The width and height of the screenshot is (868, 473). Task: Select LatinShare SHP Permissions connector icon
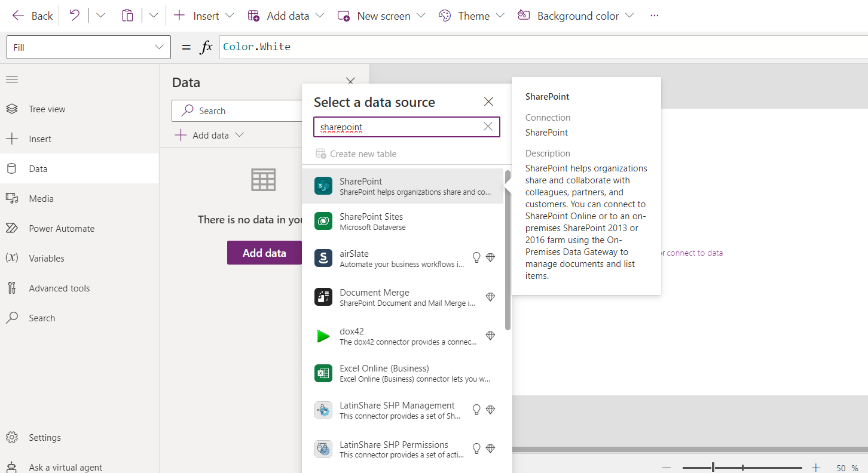pos(323,449)
